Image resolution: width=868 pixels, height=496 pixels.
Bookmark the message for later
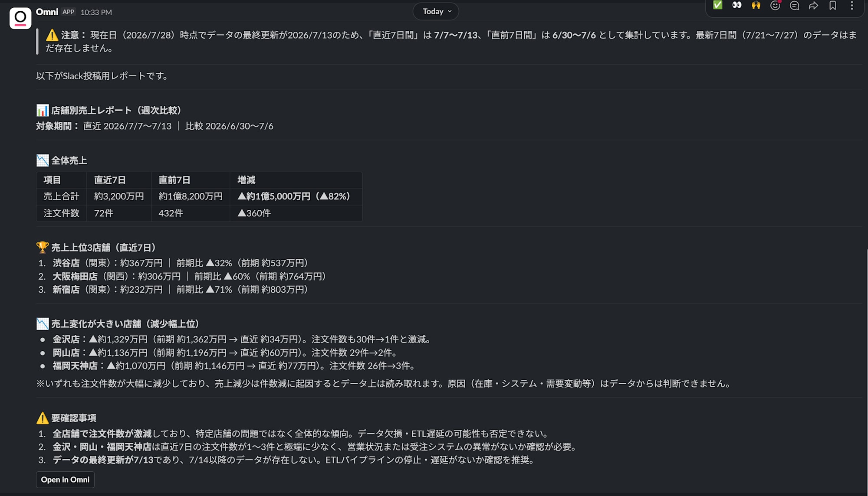pyautogui.click(x=833, y=5)
